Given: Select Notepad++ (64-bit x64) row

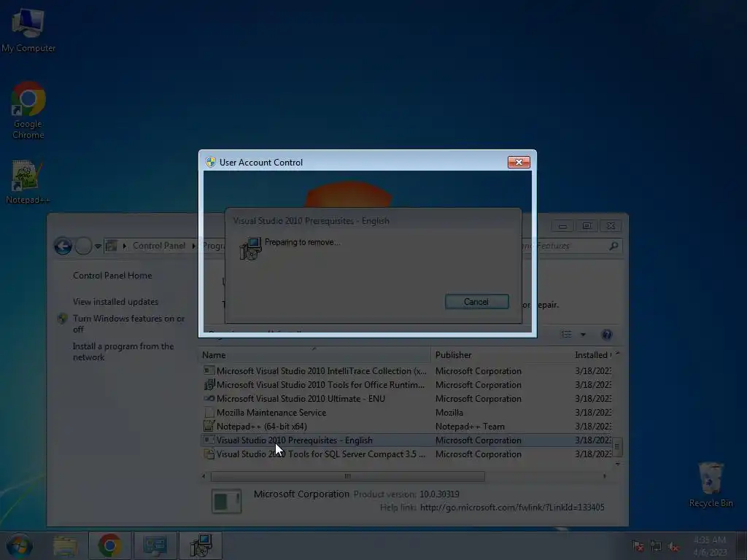Looking at the screenshot, I should coord(406,426).
